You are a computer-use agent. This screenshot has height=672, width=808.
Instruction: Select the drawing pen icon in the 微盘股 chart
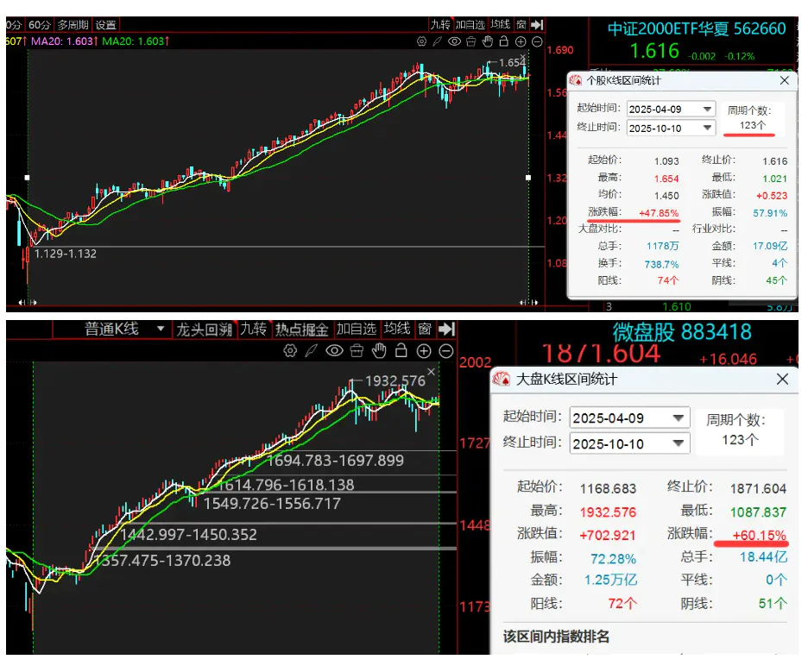pos(312,351)
